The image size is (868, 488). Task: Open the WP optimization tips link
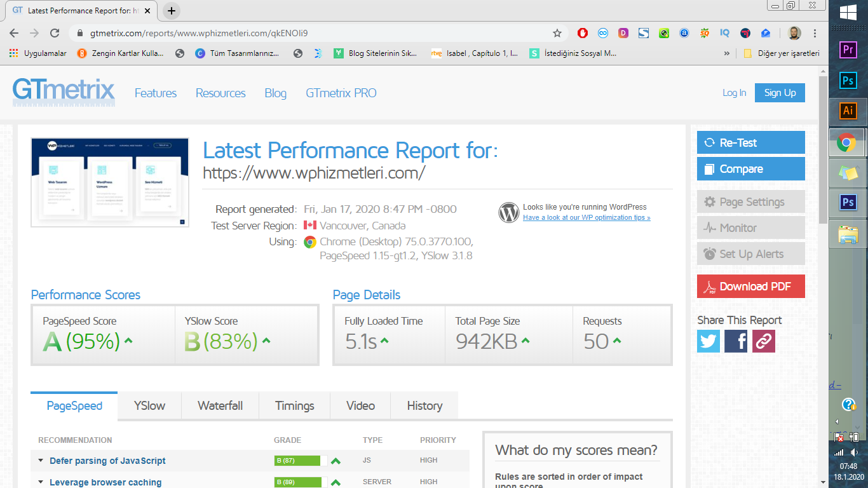(587, 217)
